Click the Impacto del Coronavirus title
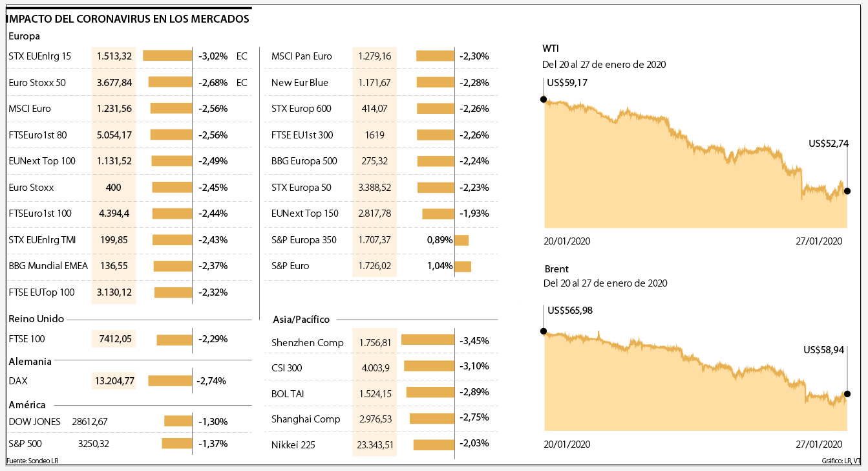 click(x=127, y=19)
